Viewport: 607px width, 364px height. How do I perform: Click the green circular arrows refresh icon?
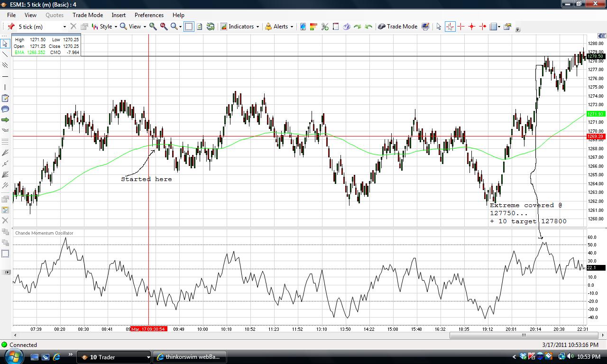(211, 27)
